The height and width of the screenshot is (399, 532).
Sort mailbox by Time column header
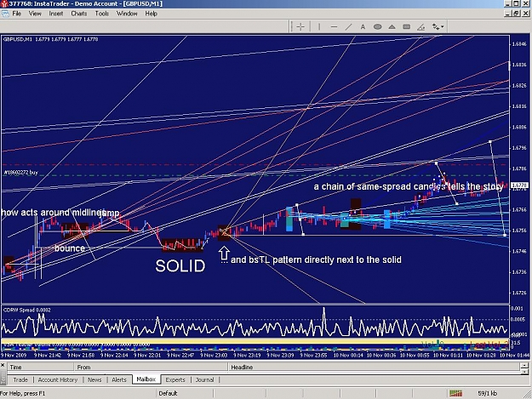tap(41, 368)
